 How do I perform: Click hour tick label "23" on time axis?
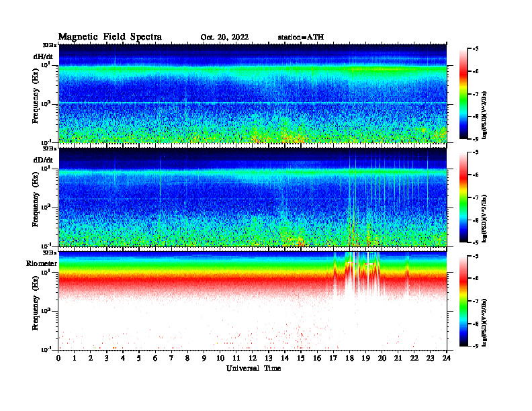tap(430, 359)
